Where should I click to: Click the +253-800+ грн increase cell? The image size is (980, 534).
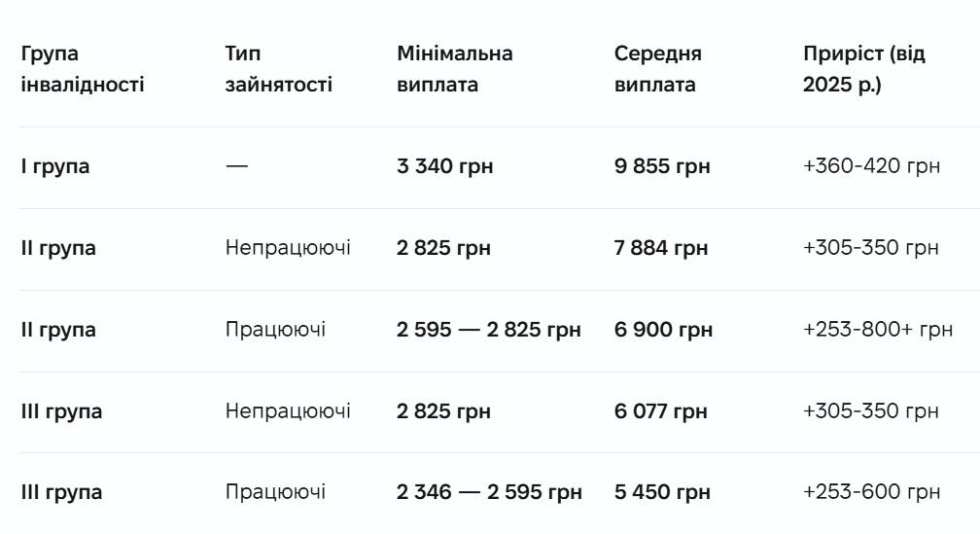click(x=877, y=330)
